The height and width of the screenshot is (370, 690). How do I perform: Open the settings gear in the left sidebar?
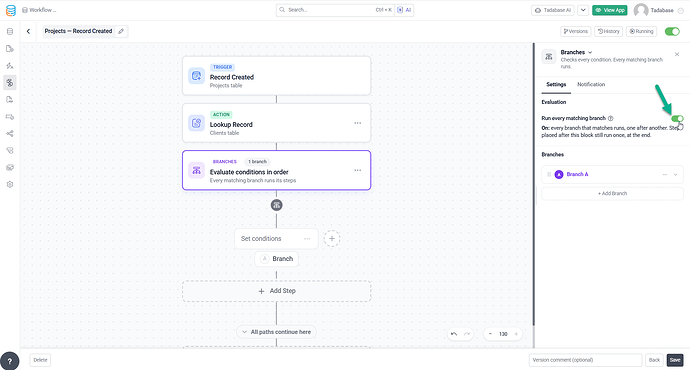(10, 184)
